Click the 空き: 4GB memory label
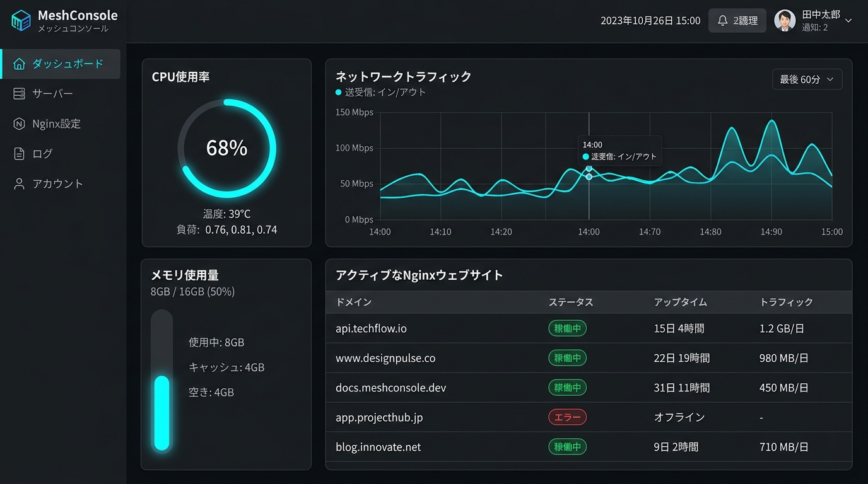The width and height of the screenshot is (868, 484). pyautogui.click(x=211, y=392)
